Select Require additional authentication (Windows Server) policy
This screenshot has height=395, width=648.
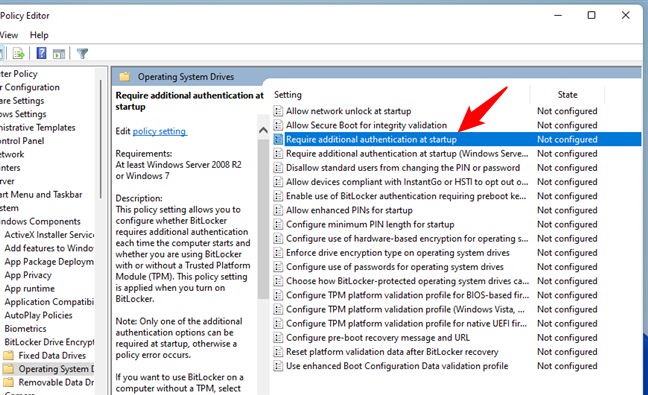point(407,154)
